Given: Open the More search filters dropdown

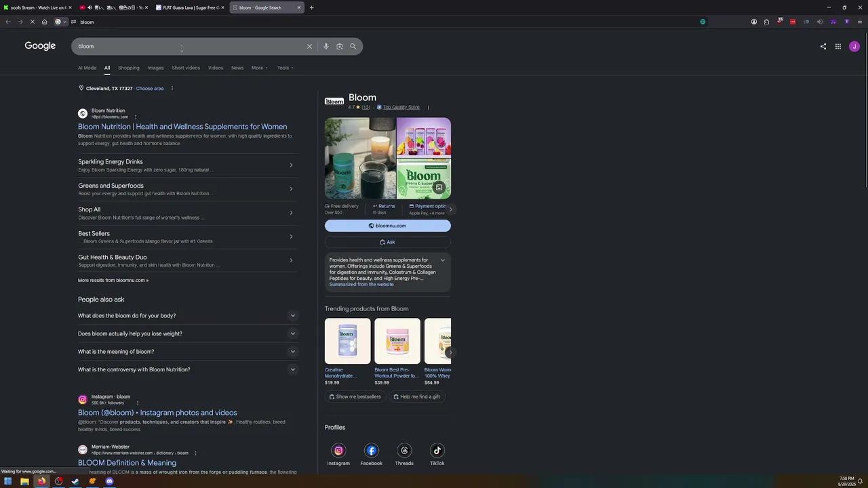Looking at the screenshot, I should (x=260, y=68).
